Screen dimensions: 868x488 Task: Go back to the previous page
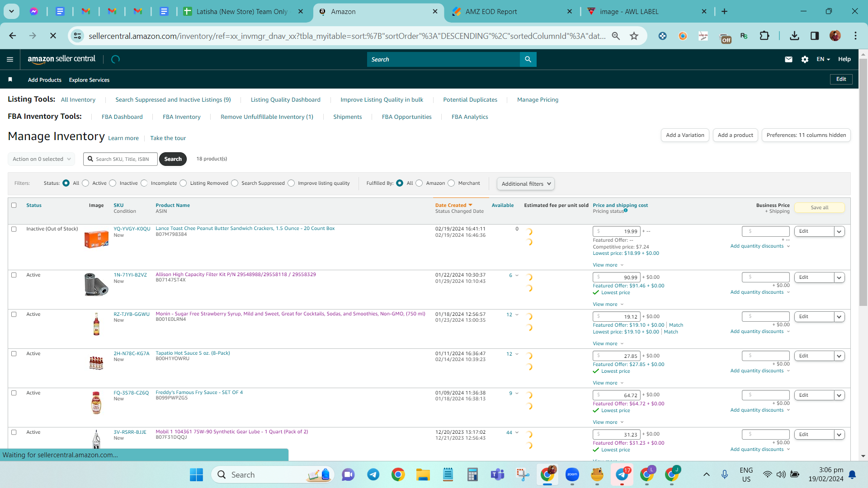pyautogui.click(x=13, y=36)
